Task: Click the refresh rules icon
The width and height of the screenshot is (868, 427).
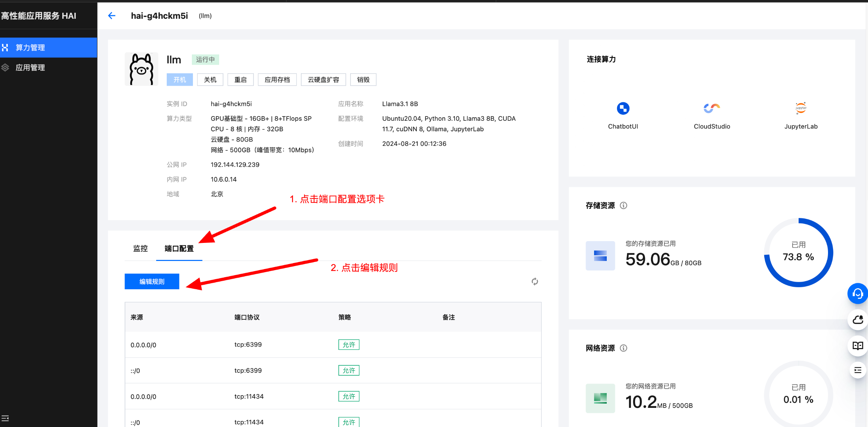Action: (x=535, y=281)
